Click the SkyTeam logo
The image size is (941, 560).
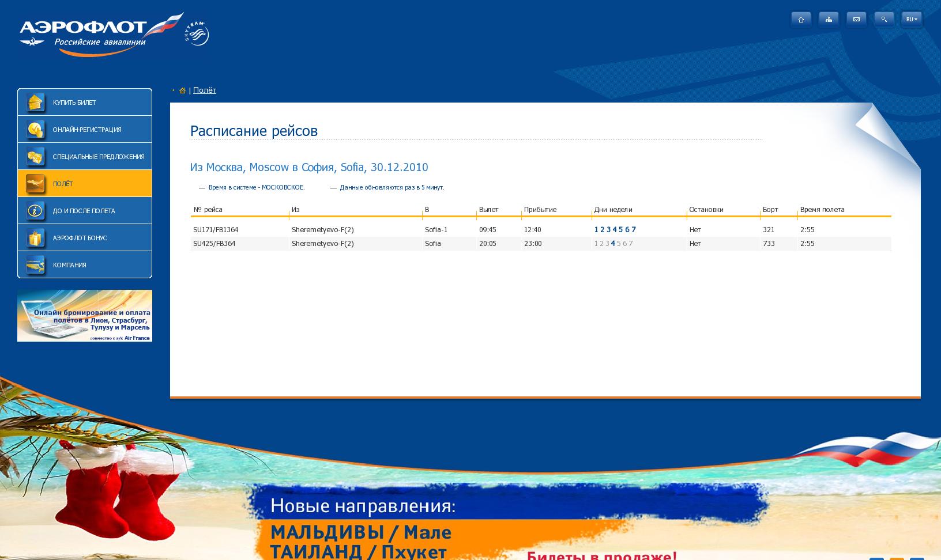point(197,33)
